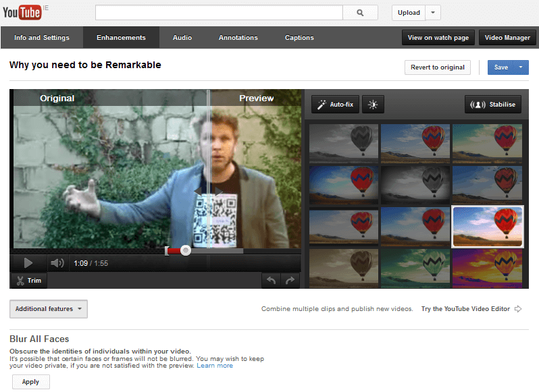539x392 pixels.
Task: Click Revert to original button
Action: (x=438, y=67)
